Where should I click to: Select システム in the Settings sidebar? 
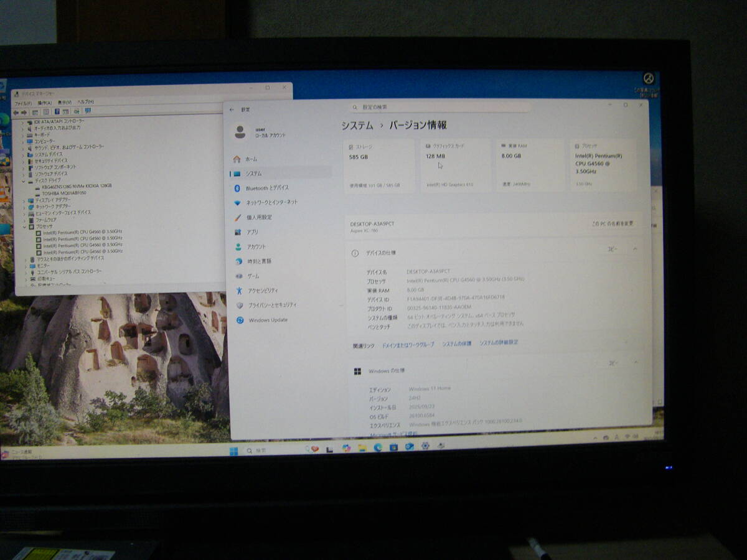tap(280, 174)
